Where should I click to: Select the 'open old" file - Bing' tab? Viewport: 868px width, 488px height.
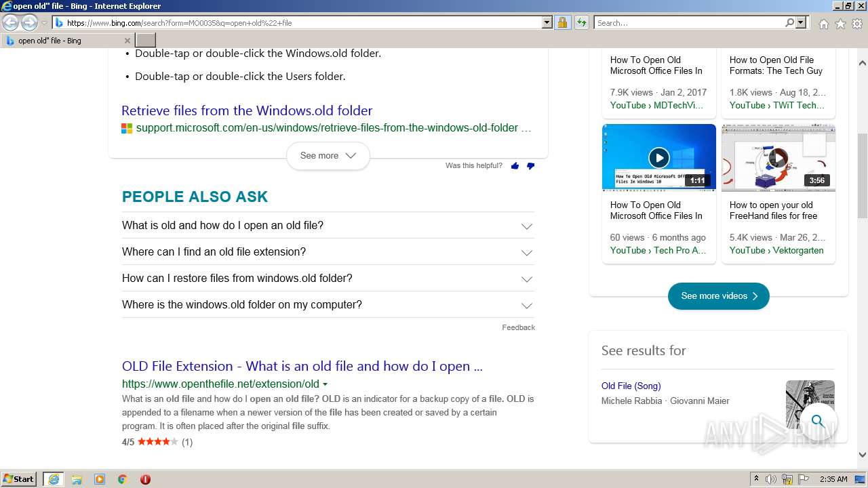[68, 41]
